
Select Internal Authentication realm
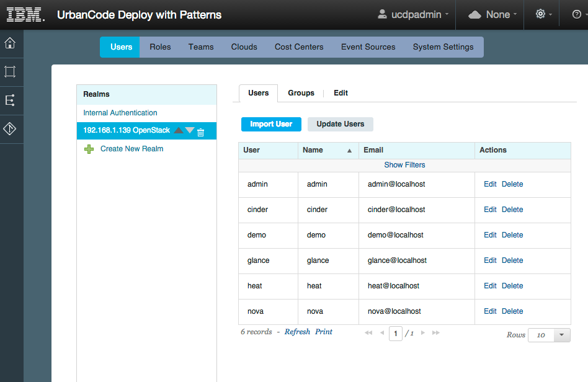point(120,113)
